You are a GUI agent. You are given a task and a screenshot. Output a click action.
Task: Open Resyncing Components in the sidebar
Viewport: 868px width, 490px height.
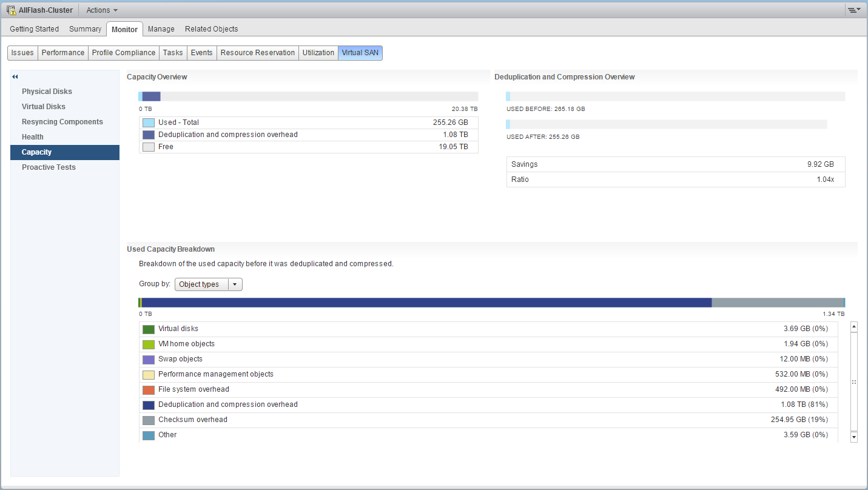62,122
